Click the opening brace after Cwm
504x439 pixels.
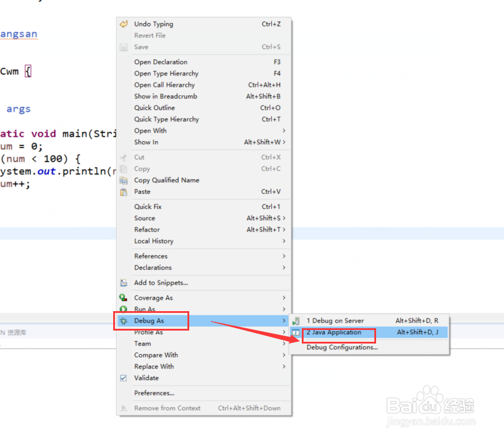pos(28,71)
